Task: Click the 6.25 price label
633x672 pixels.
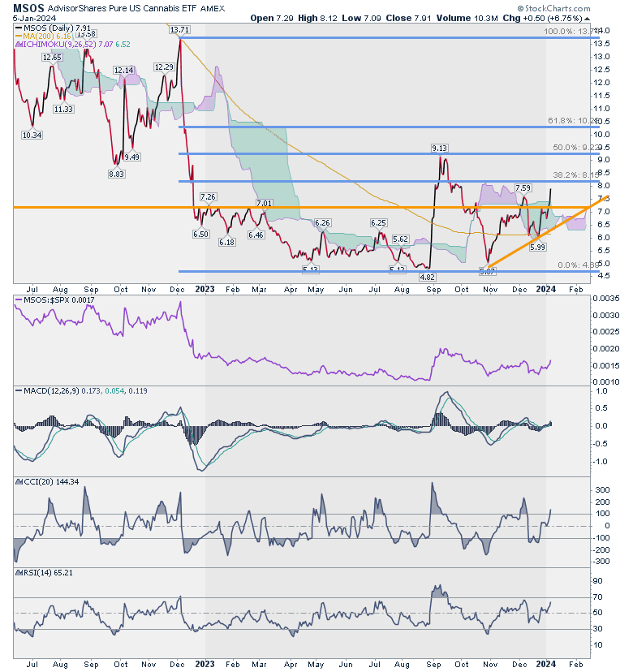Action: tap(379, 223)
